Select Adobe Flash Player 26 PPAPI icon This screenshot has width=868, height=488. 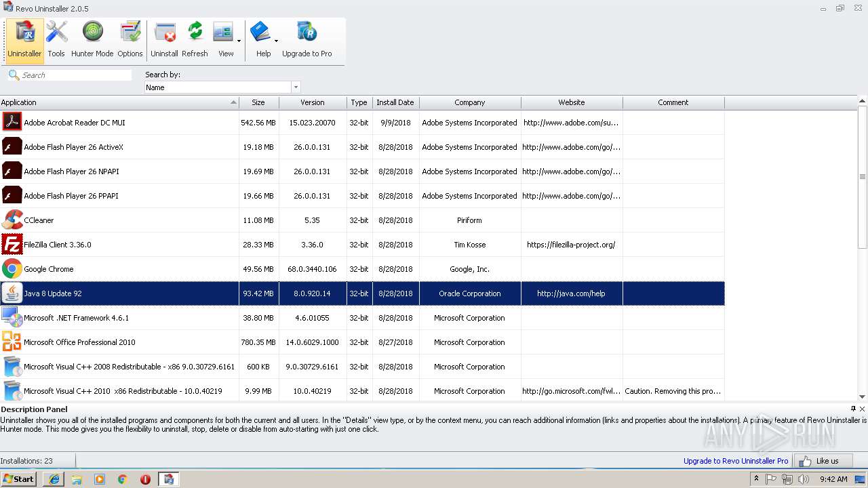click(x=12, y=195)
